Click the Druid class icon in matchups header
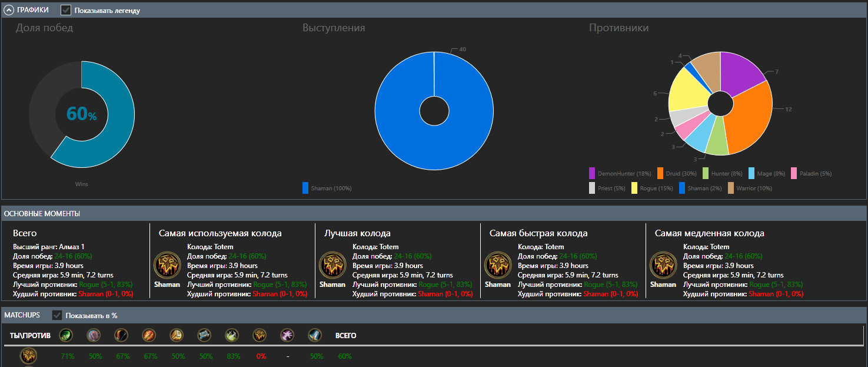The image size is (868, 367). click(x=94, y=335)
